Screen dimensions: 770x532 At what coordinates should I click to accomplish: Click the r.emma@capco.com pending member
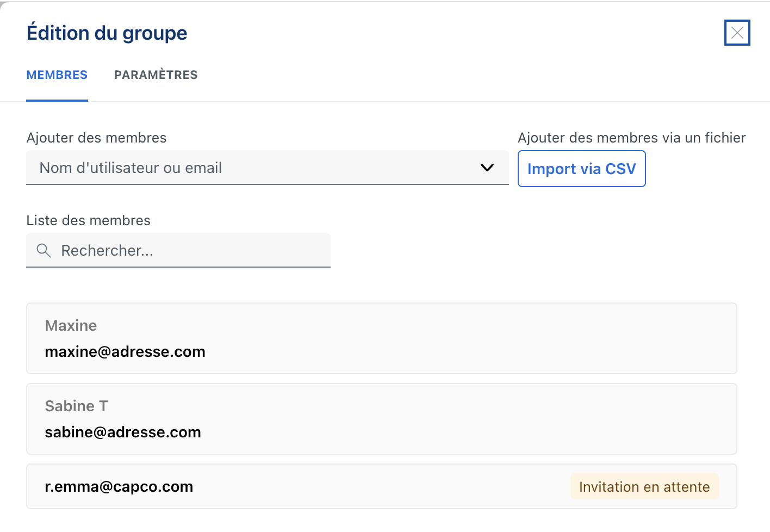click(x=119, y=487)
